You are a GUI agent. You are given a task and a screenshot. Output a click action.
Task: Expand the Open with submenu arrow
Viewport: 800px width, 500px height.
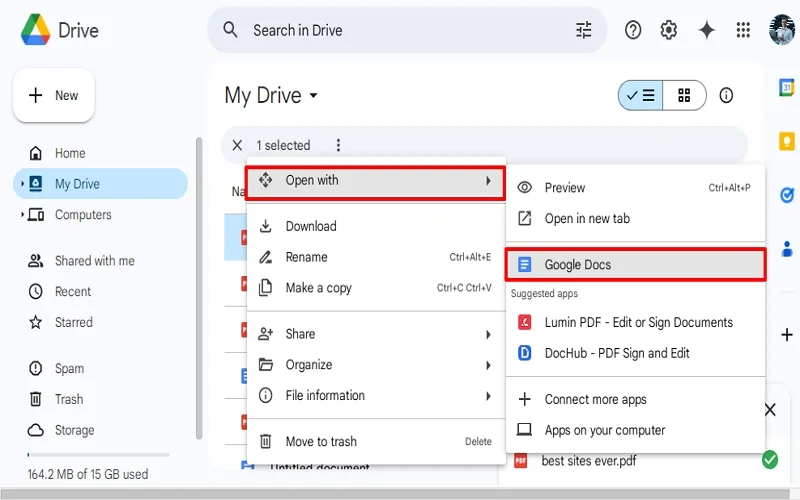(488, 181)
